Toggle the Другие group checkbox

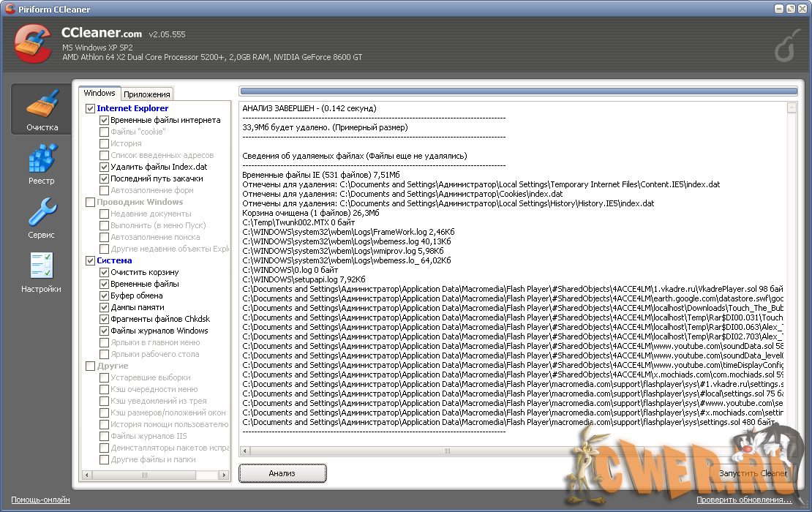pyautogui.click(x=91, y=366)
